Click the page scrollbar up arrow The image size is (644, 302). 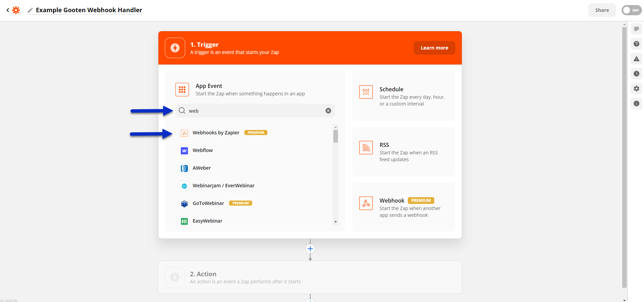pyautogui.click(x=624, y=24)
